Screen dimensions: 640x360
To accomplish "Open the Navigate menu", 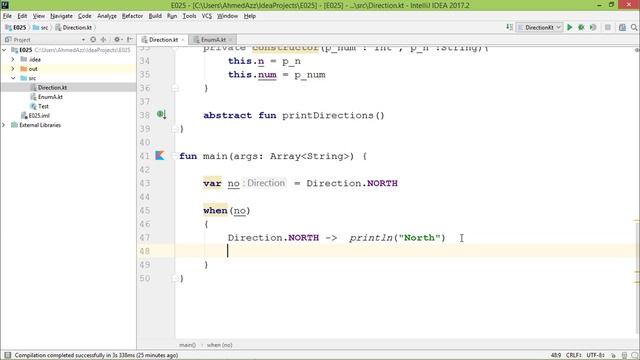I will click(61, 16).
